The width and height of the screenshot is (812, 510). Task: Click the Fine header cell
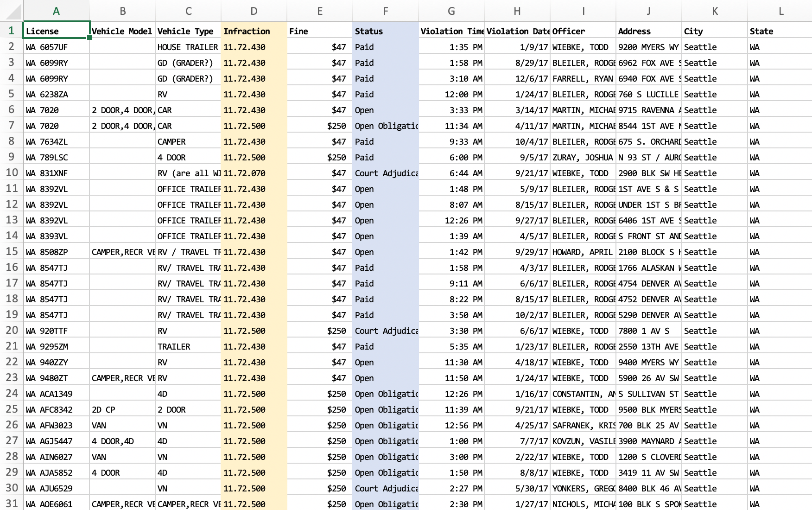319,31
